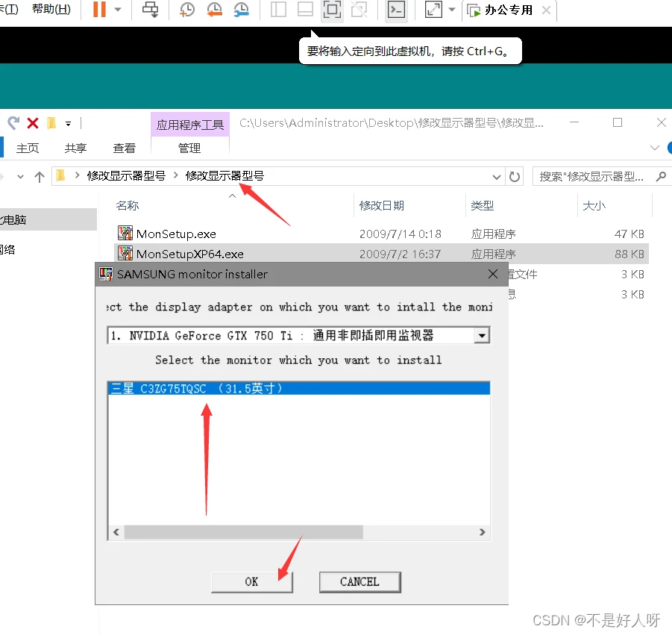Sort files by 类型 column

482,206
